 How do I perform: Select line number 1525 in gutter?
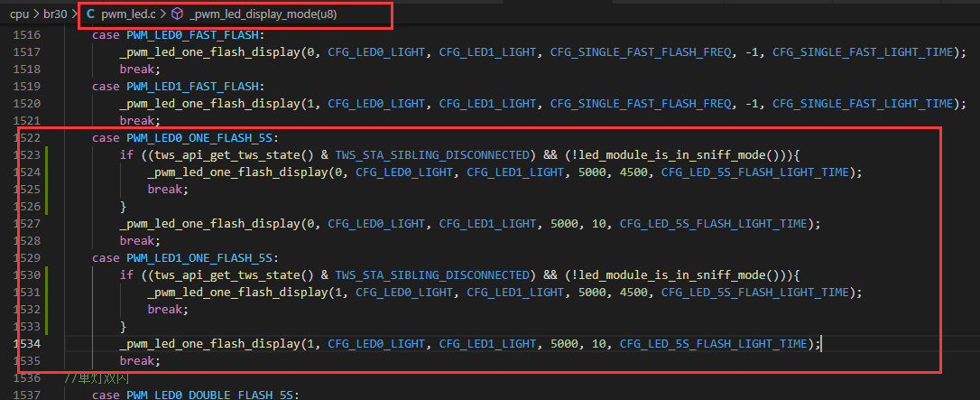[x=26, y=189]
